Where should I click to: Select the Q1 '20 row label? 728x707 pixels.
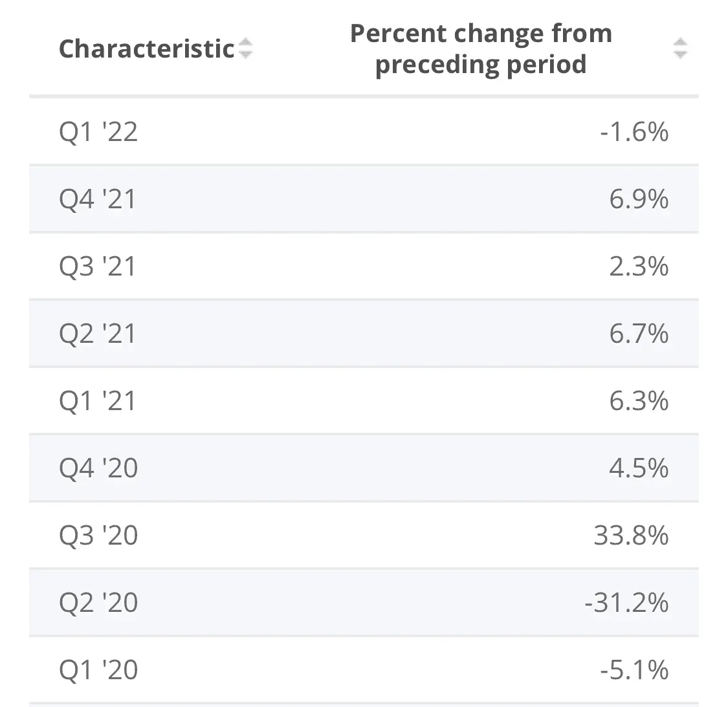coord(98,670)
